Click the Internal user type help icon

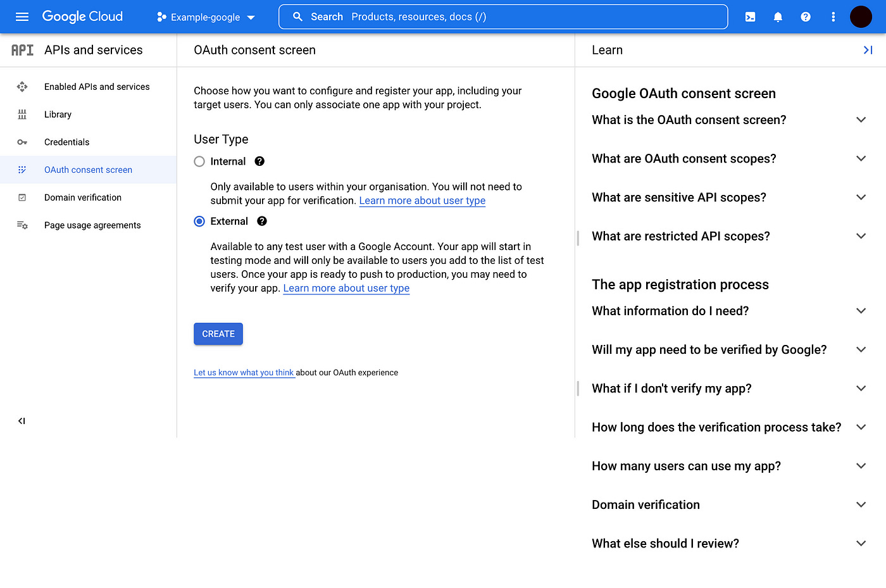[259, 161]
